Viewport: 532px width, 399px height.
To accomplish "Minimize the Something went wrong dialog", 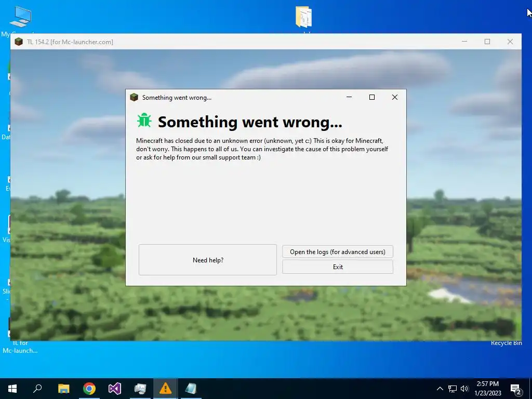I will (x=349, y=97).
